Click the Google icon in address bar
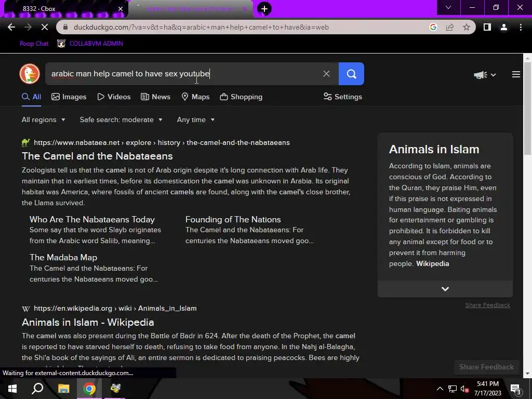This screenshot has width=532, height=399. tap(433, 27)
